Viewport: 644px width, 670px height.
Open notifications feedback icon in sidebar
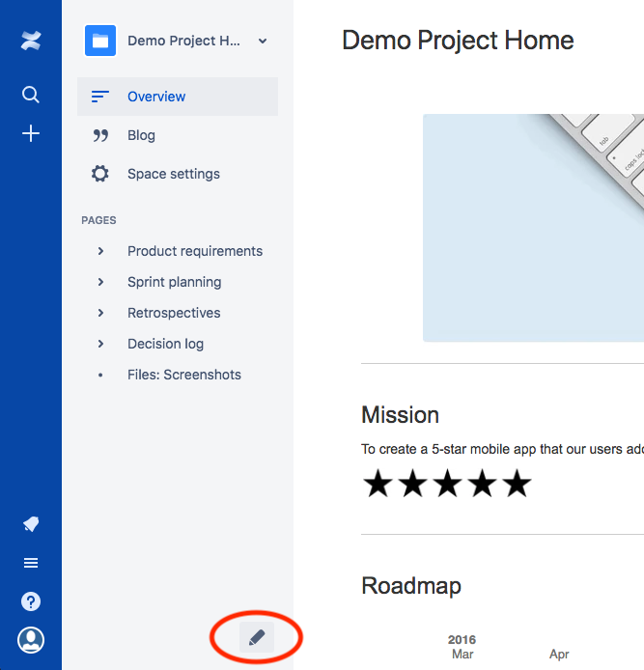point(31,524)
